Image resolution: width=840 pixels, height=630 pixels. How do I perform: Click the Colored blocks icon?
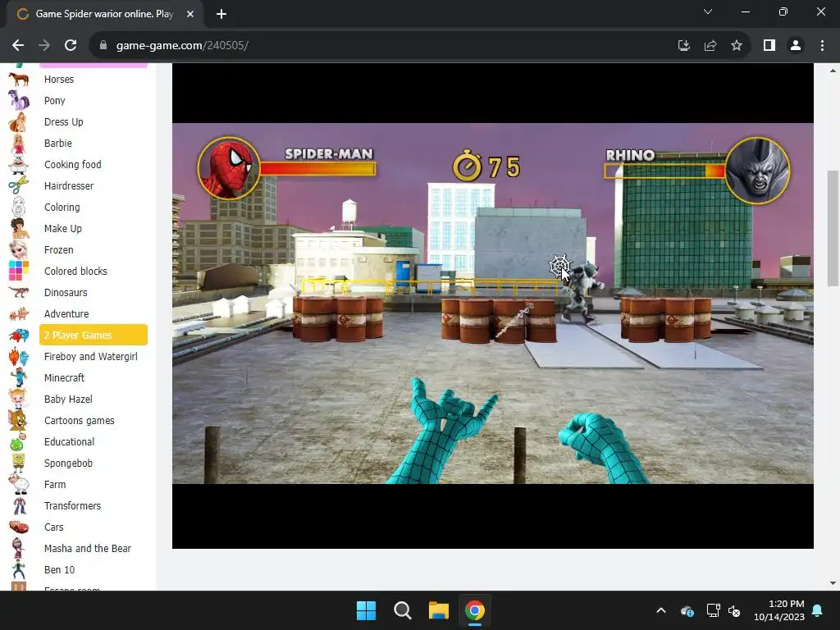coord(18,271)
